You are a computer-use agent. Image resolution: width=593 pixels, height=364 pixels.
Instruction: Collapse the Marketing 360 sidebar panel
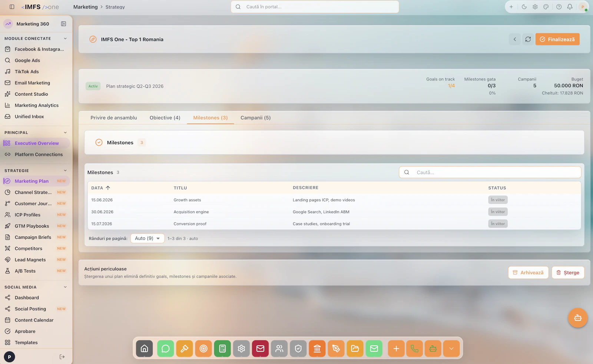point(63,24)
